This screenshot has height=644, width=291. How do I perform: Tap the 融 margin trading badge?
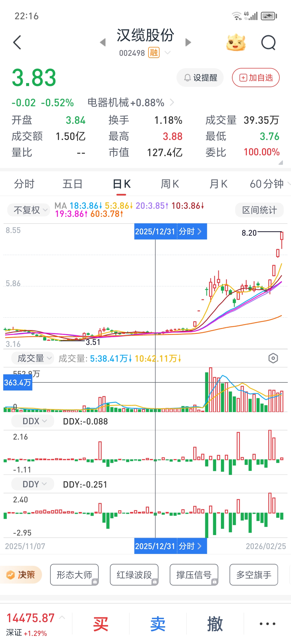click(x=154, y=53)
